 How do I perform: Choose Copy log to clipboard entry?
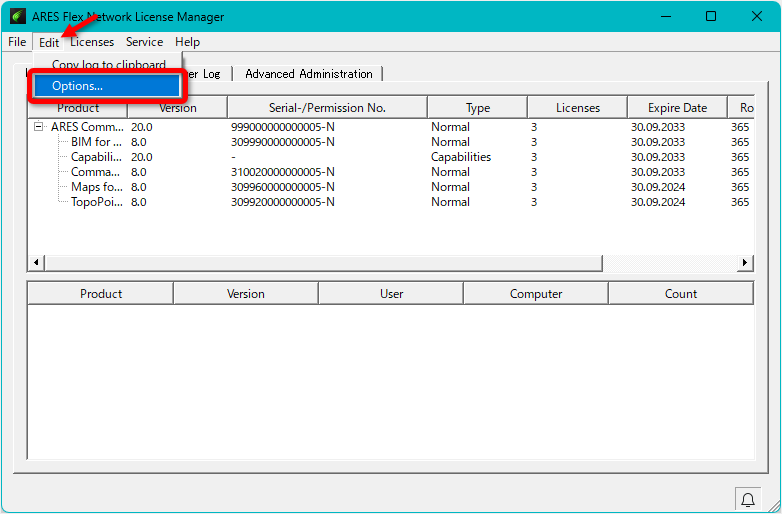108,64
